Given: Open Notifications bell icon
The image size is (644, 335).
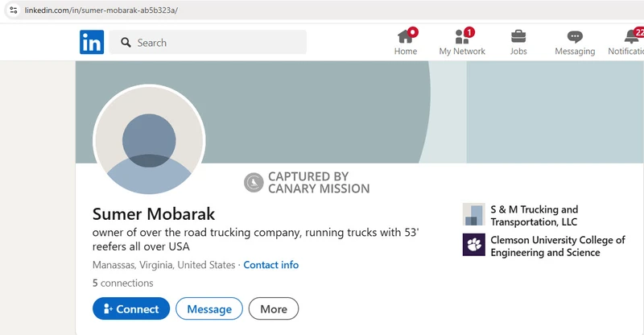Looking at the screenshot, I should point(632,37).
